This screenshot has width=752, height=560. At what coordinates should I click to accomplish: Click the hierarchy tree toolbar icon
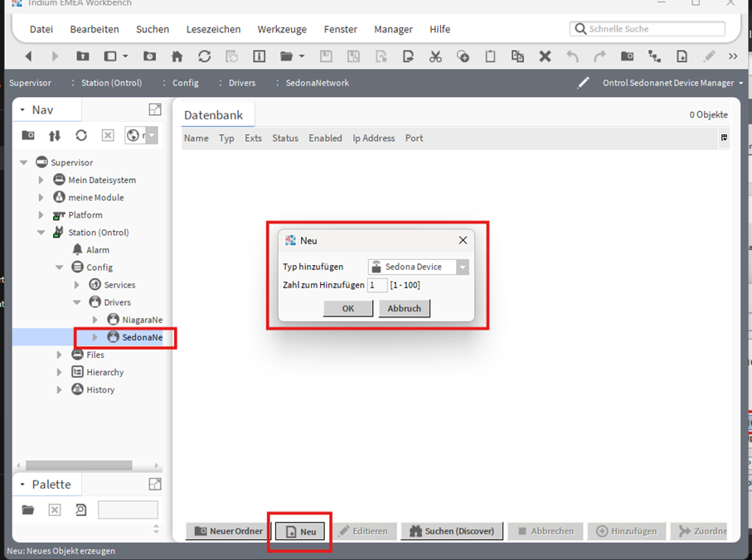654,56
